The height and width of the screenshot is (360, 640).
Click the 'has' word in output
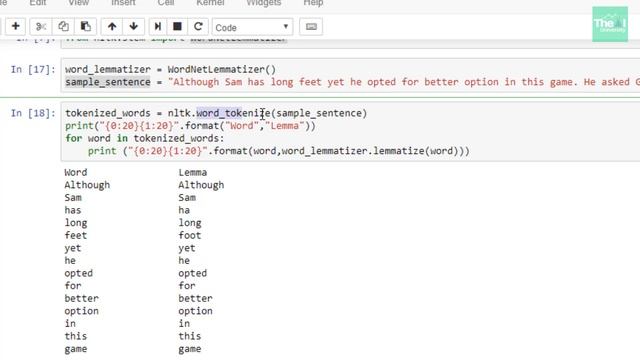pos(73,210)
